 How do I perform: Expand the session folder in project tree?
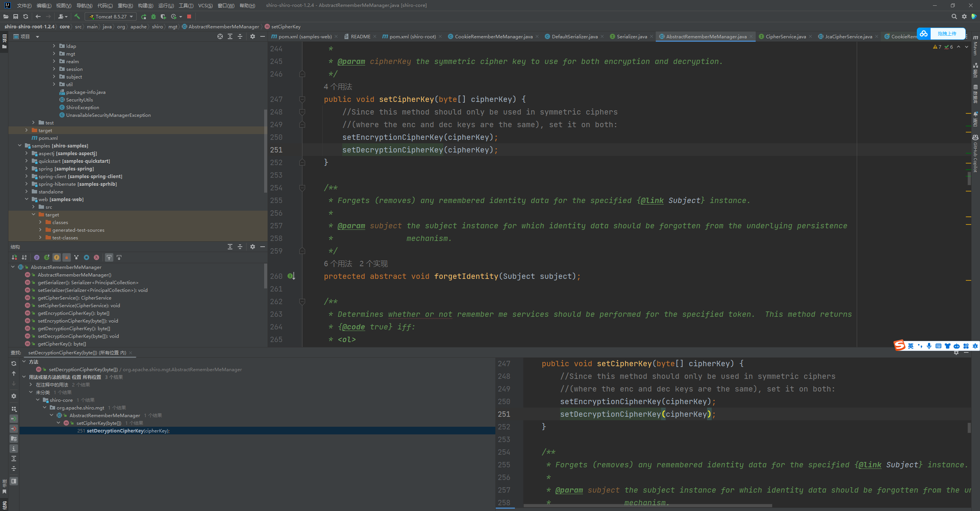point(54,69)
